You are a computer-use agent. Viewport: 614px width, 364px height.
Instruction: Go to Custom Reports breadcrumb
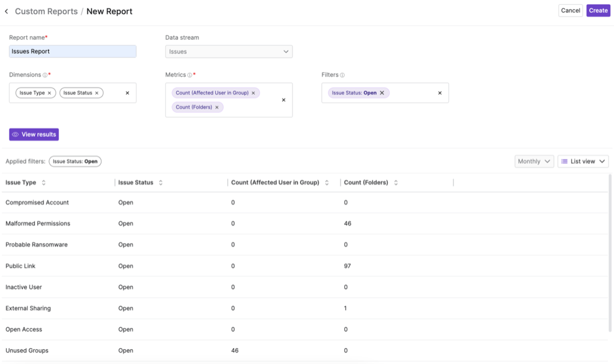click(x=46, y=11)
